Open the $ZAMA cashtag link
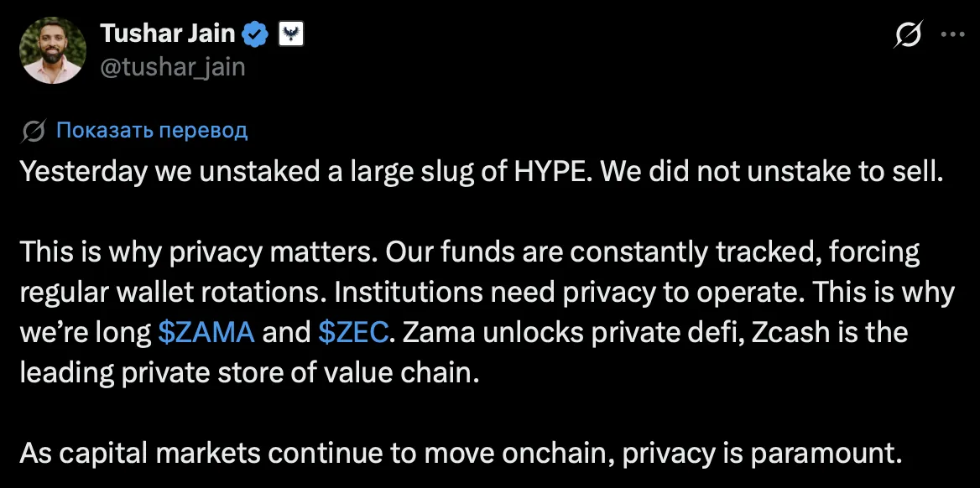 click(206, 332)
